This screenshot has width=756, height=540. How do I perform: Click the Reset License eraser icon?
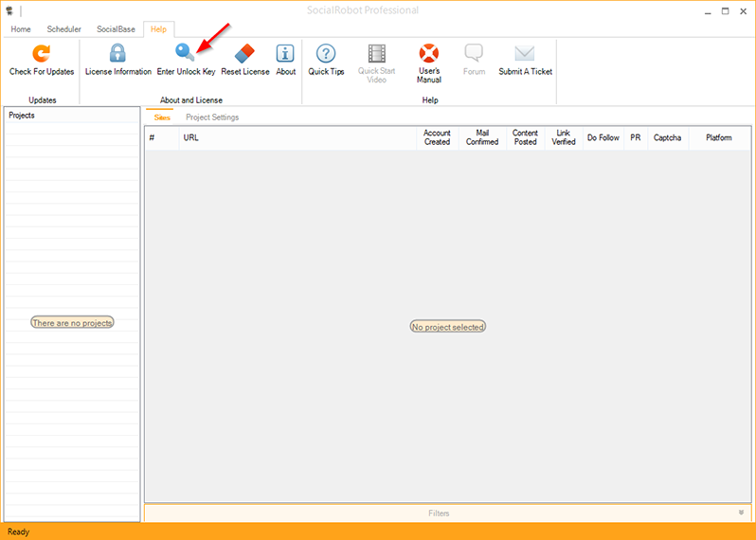tap(244, 53)
